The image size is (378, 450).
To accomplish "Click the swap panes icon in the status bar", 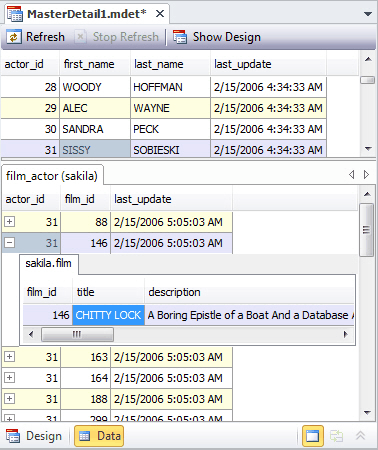I will coord(337,436).
